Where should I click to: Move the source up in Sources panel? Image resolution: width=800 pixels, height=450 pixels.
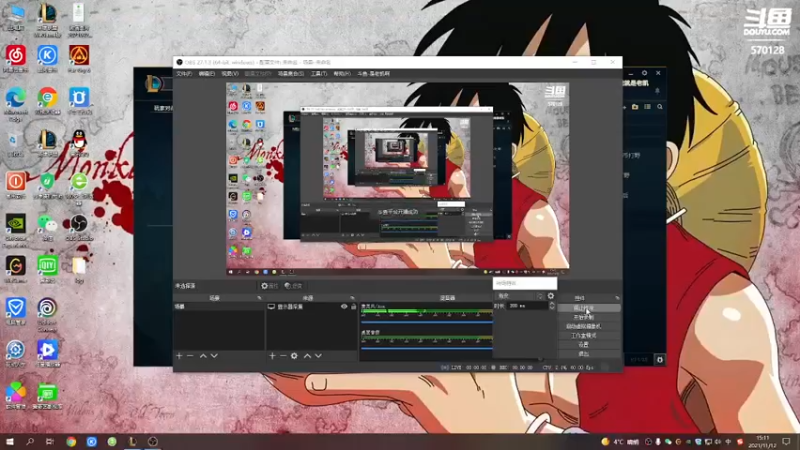pyautogui.click(x=307, y=356)
